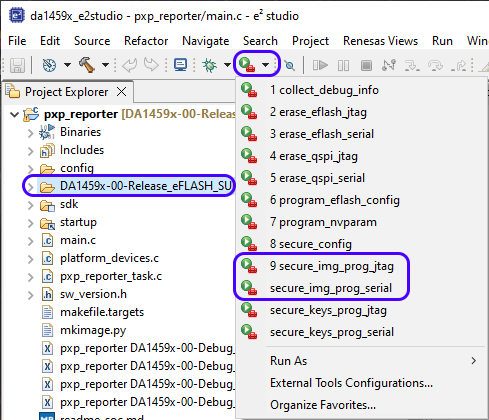Click the Step Over toolbar icon

pos(435,65)
